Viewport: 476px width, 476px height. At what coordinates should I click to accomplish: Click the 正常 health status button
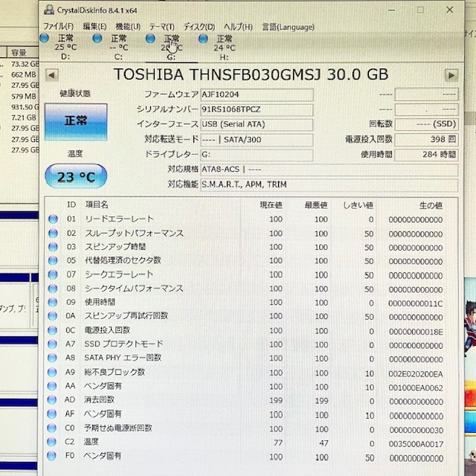[x=76, y=122]
